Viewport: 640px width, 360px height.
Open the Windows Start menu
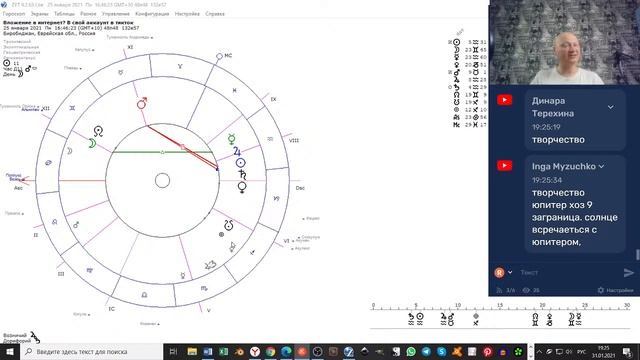pos(10,351)
